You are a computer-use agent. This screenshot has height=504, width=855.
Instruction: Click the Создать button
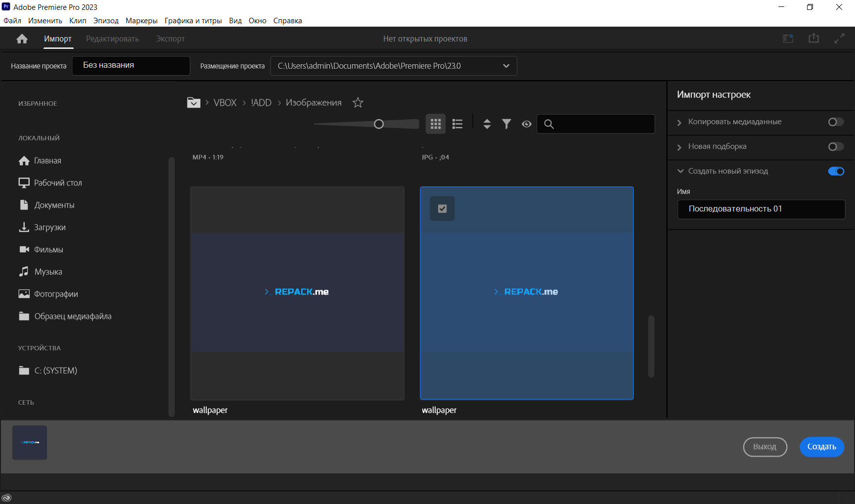pos(821,447)
